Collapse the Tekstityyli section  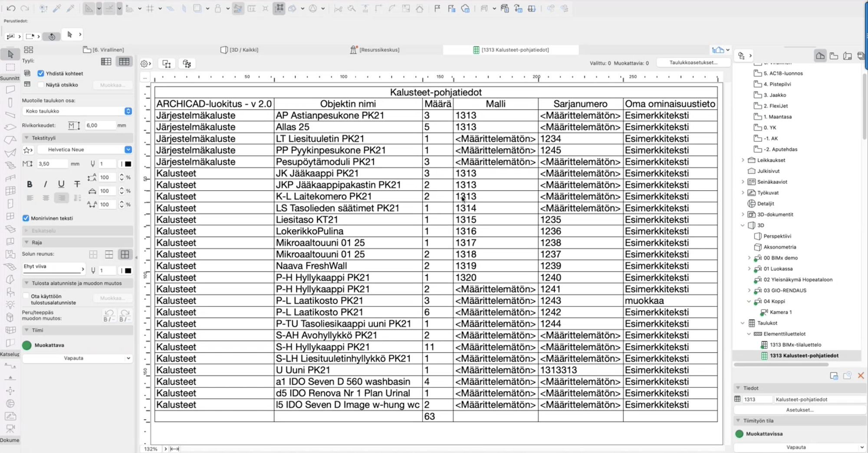(x=27, y=138)
